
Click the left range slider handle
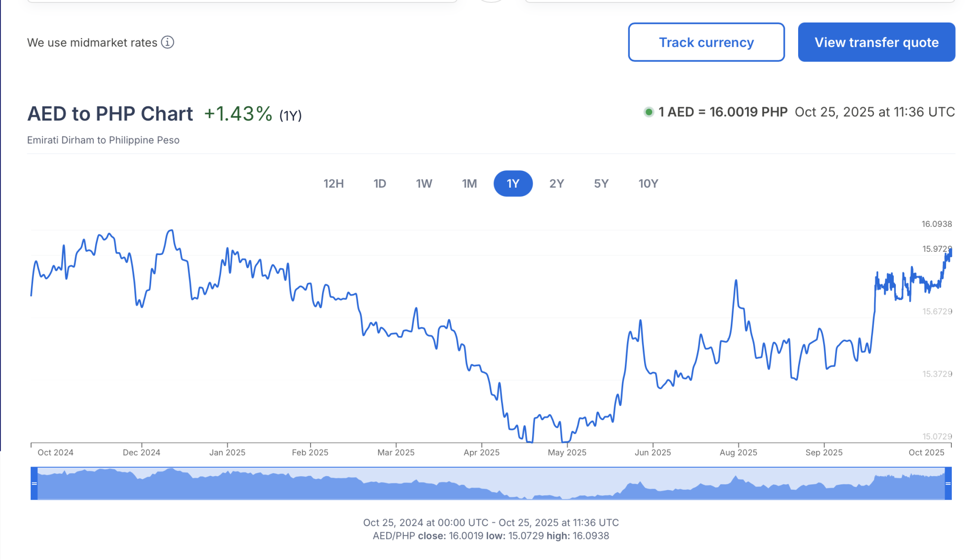34,483
